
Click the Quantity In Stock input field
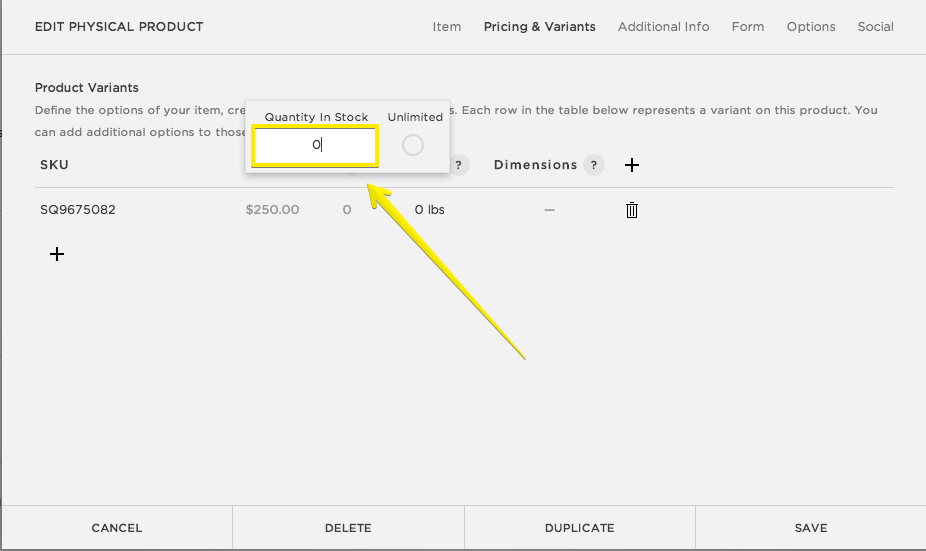point(315,146)
